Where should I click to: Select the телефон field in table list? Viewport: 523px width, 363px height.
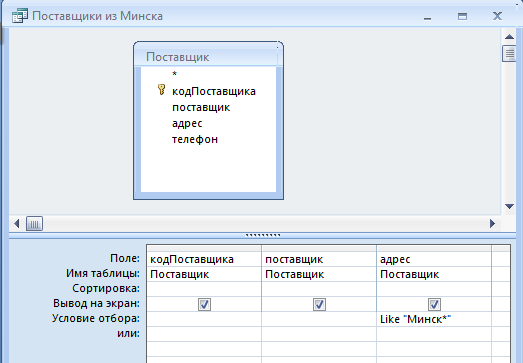click(195, 139)
